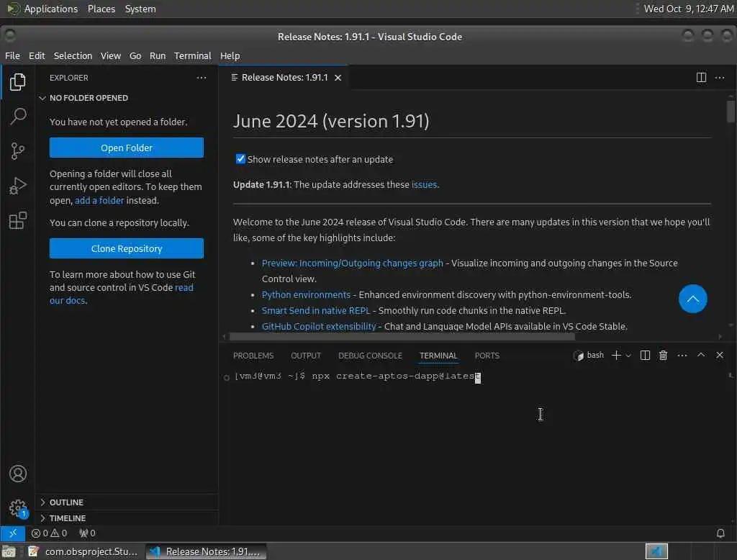This screenshot has height=560, width=737.
Task: Open Explorer Views and More Actions ellipsis
Action: click(202, 78)
